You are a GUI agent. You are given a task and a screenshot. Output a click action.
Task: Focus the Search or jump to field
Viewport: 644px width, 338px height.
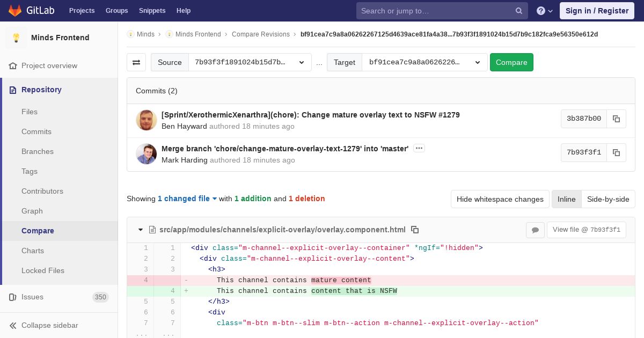point(436,11)
